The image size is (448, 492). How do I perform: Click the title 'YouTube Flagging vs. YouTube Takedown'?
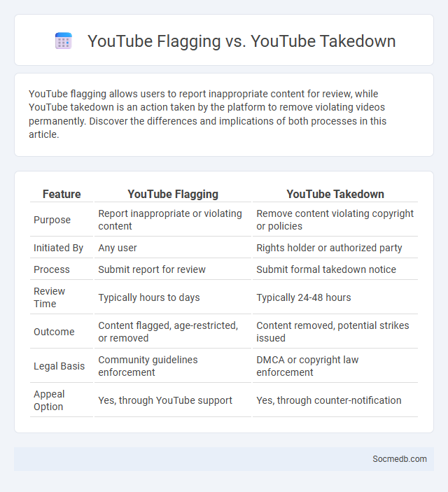pos(241,41)
